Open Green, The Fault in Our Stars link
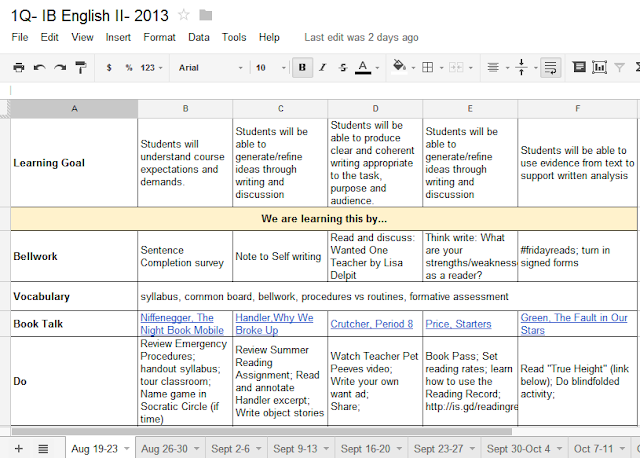Screen dimensions: 640x458 [573, 324]
